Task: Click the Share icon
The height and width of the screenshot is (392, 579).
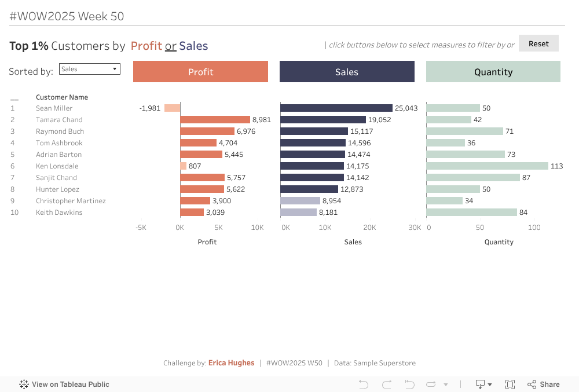Action: [x=543, y=384]
